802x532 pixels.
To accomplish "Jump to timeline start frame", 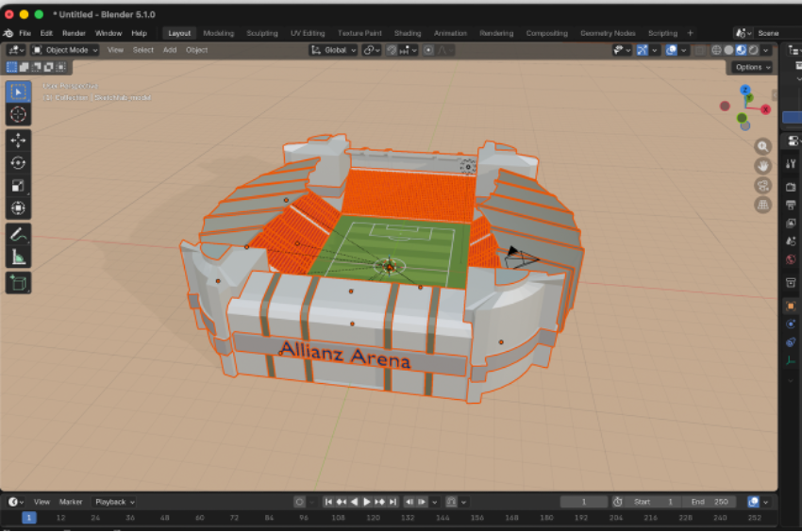I will (x=328, y=502).
